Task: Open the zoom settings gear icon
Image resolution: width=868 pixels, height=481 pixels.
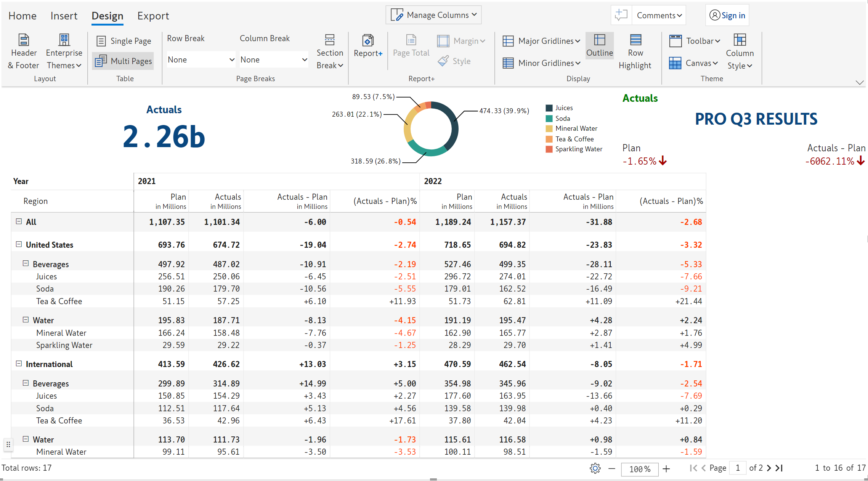Action: [595, 468]
